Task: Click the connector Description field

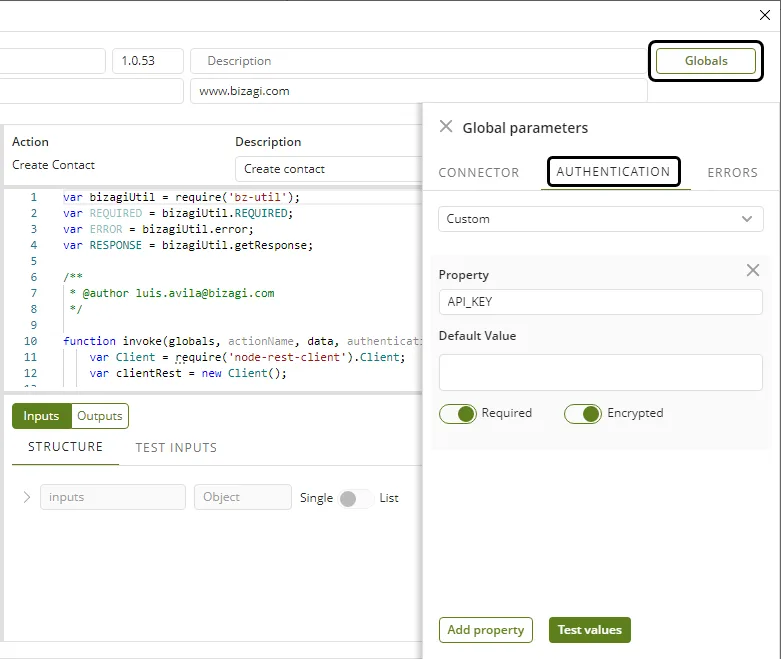Action: [x=418, y=61]
